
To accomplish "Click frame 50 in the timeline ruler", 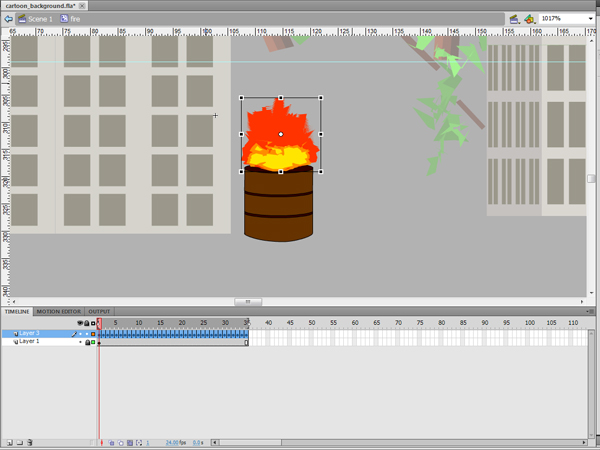I will pyautogui.click(x=312, y=323).
